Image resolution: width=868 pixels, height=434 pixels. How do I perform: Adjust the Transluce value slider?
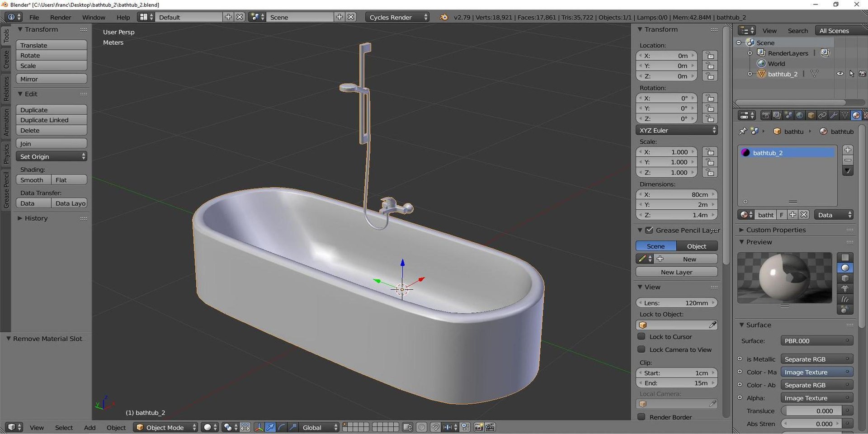(811, 410)
